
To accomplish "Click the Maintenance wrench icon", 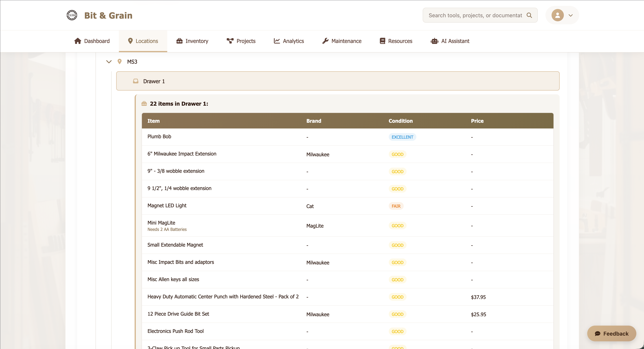I will [325, 41].
